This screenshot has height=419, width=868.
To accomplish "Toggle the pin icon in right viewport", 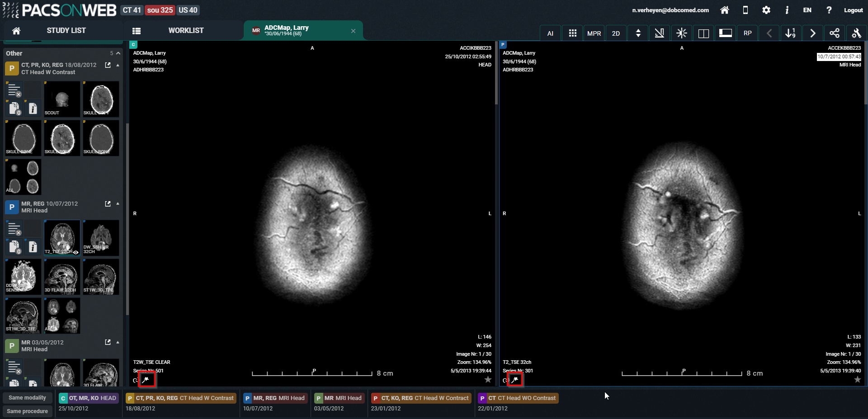I will pos(515,380).
